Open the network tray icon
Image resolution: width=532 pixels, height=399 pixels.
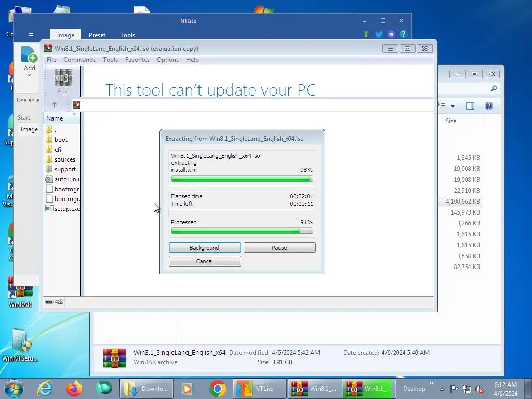click(467, 390)
